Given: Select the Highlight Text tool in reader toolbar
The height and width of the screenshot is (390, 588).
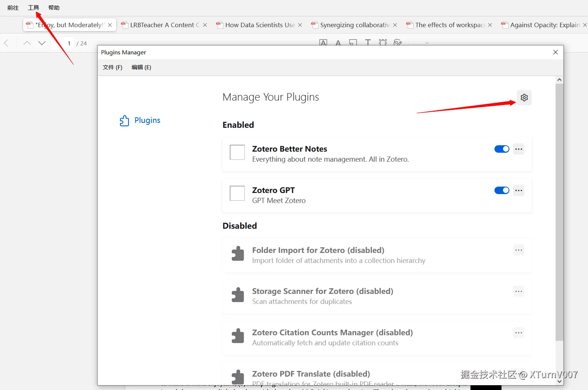Looking at the screenshot, I should [323, 42].
